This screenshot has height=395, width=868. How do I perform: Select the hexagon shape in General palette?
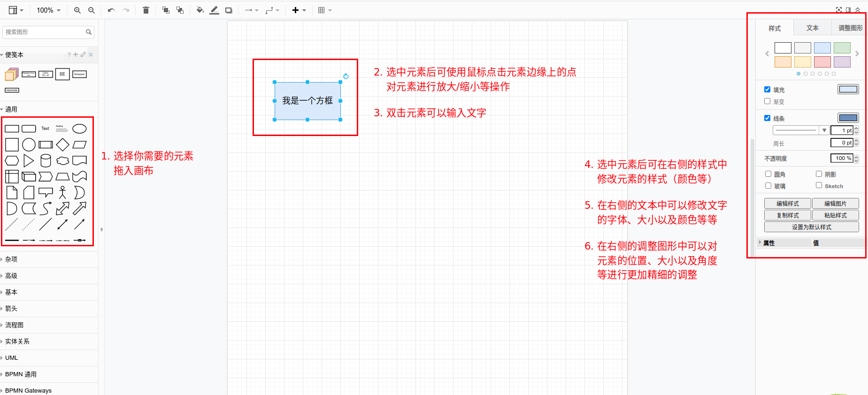[12, 161]
